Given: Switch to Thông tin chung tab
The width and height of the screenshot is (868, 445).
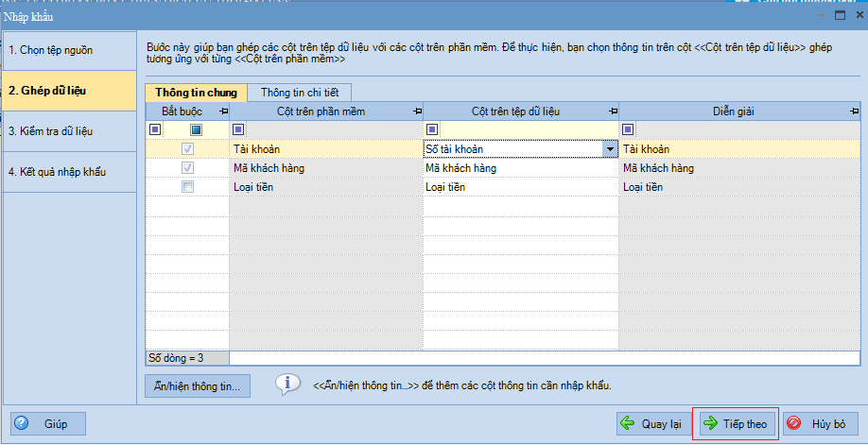Looking at the screenshot, I should [x=196, y=93].
